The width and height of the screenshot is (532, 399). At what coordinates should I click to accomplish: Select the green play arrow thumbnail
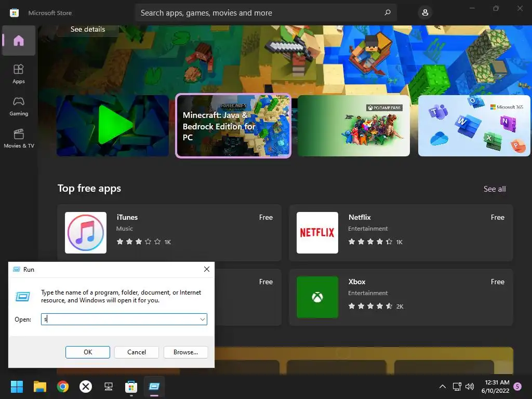[113, 126]
